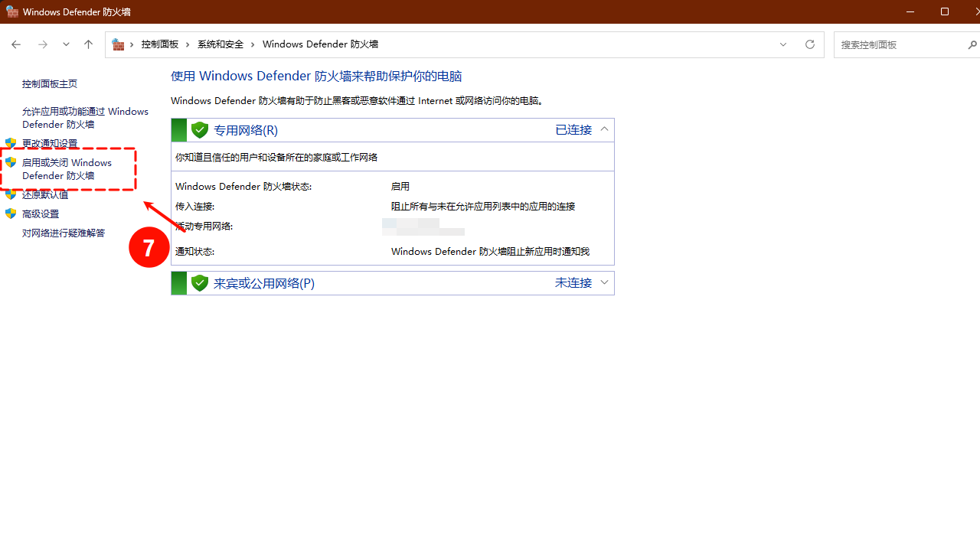
Task: Refresh the page with refresh icon
Action: point(810,44)
